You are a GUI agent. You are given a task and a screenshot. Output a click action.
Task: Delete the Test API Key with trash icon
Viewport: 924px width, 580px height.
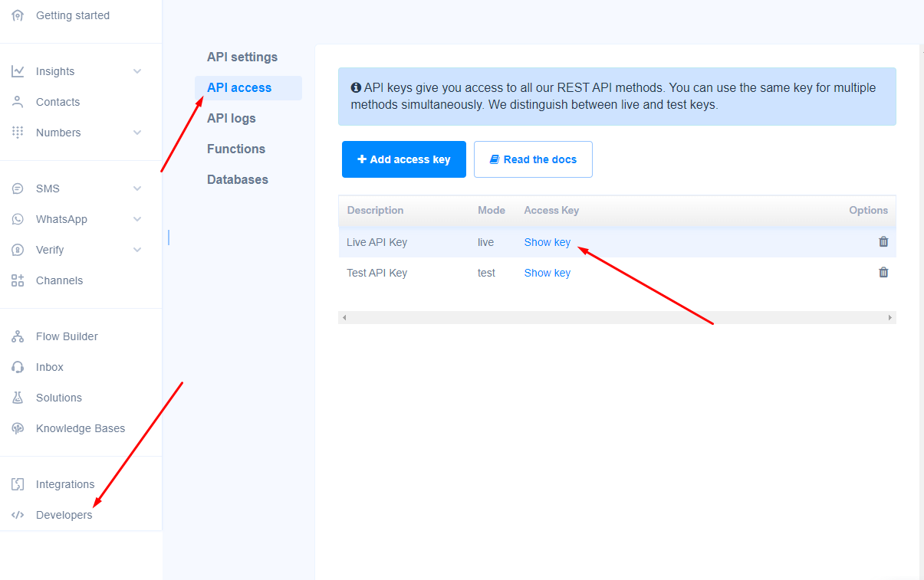pyautogui.click(x=883, y=272)
